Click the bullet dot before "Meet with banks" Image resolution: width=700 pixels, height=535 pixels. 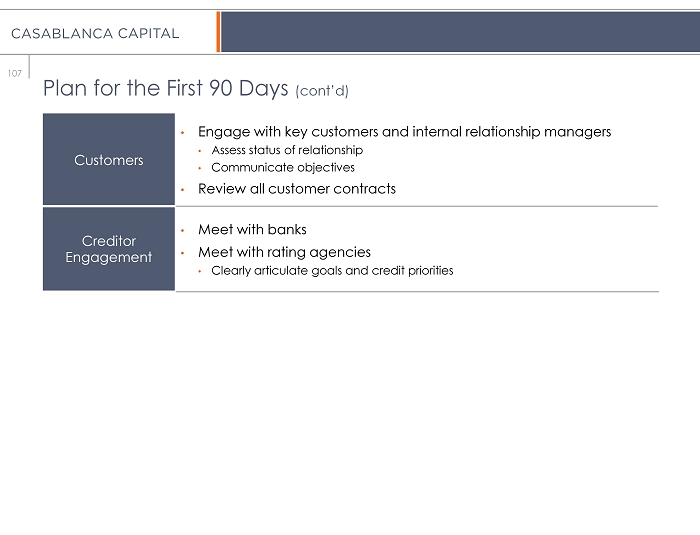pyautogui.click(x=183, y=231)
